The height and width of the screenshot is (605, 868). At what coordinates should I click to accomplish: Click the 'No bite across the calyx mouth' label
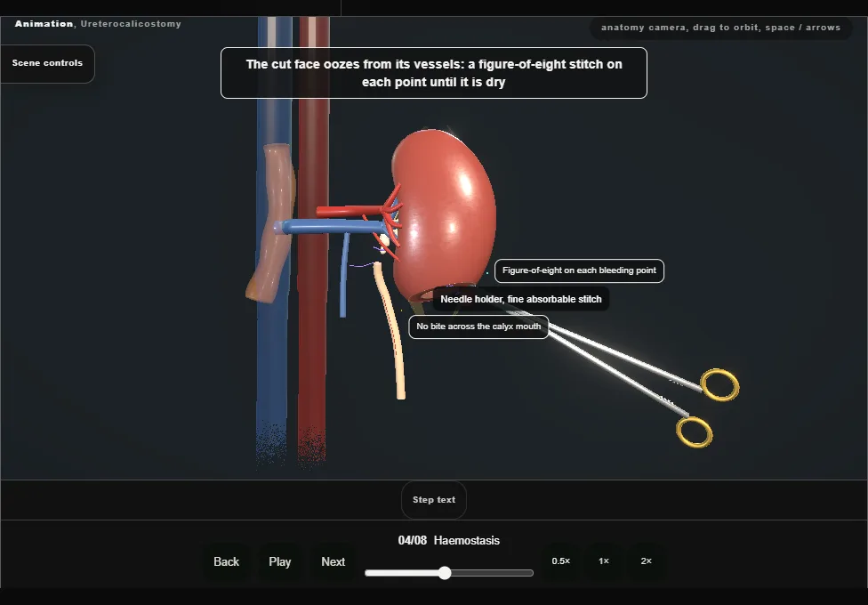(x=478, y=327)
